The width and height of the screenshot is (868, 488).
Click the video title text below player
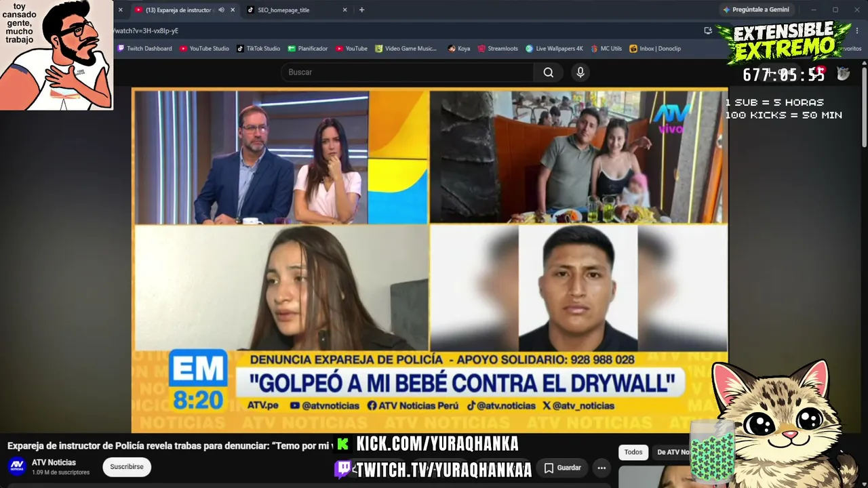170,446
